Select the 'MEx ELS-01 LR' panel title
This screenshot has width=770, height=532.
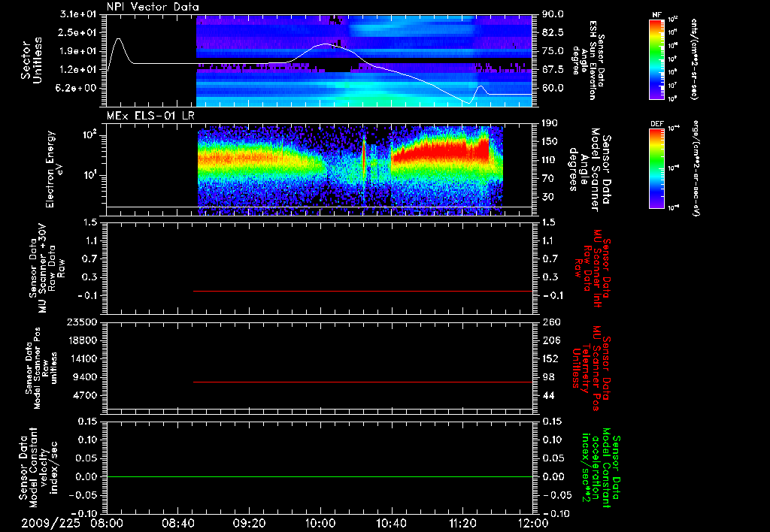150,116
